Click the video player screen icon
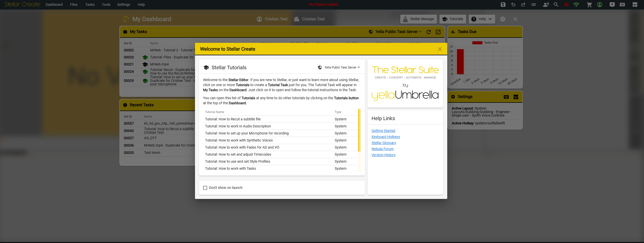Viewport: 644px width, 243px height. (x=612, y=5)
